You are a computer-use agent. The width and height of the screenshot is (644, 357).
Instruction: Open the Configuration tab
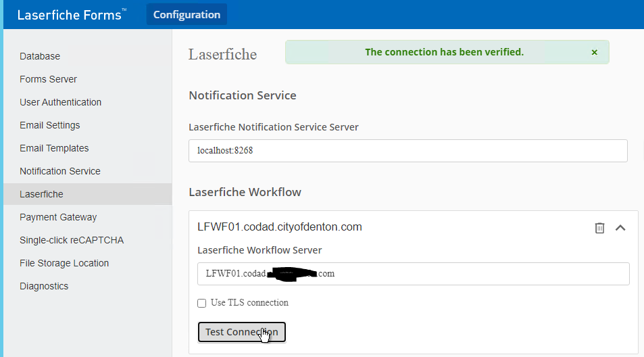pyautogui.click(x=187, y=14)
